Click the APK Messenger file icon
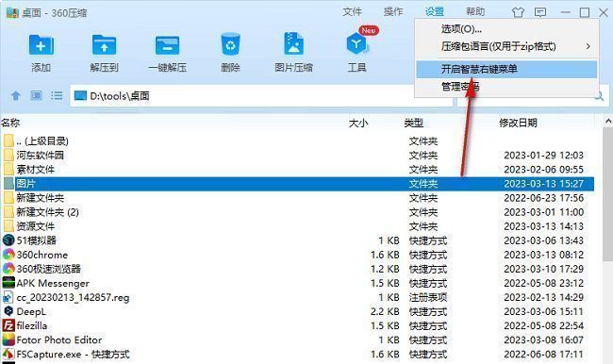 8,283
